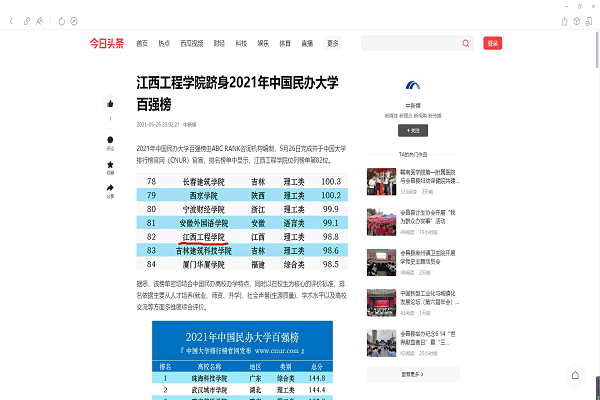Open the 西瓜视频 navigation tab
This screenshot has width=600, height=400.
[x=192, y=43]
